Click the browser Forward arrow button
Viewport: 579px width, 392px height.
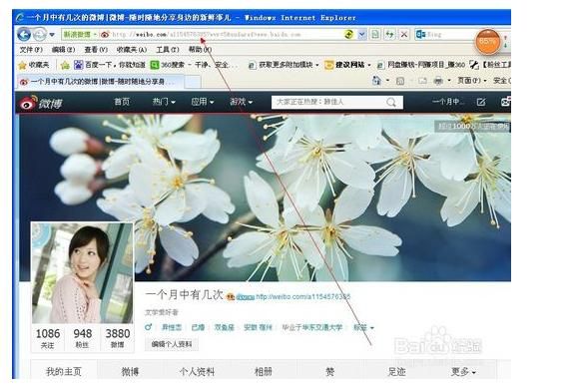pyautogui.click(x=39, y=34)
